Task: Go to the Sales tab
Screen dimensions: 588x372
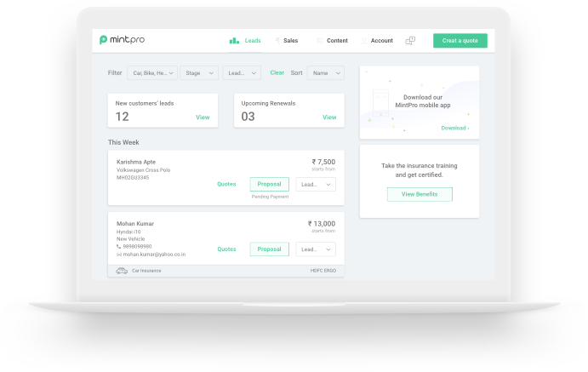Action: [x=290, y=40]
